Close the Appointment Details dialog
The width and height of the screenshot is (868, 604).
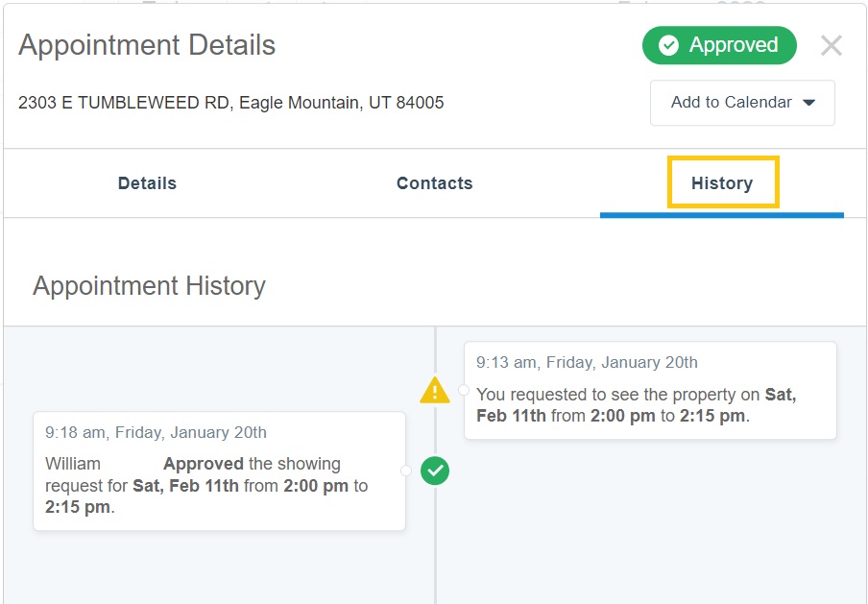[831, 45]
